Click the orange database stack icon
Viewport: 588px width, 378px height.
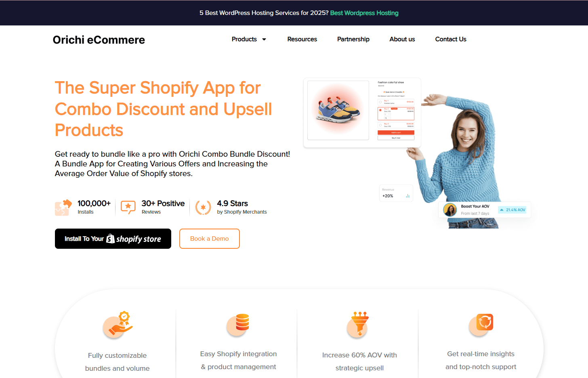click(x=238, y=325)
